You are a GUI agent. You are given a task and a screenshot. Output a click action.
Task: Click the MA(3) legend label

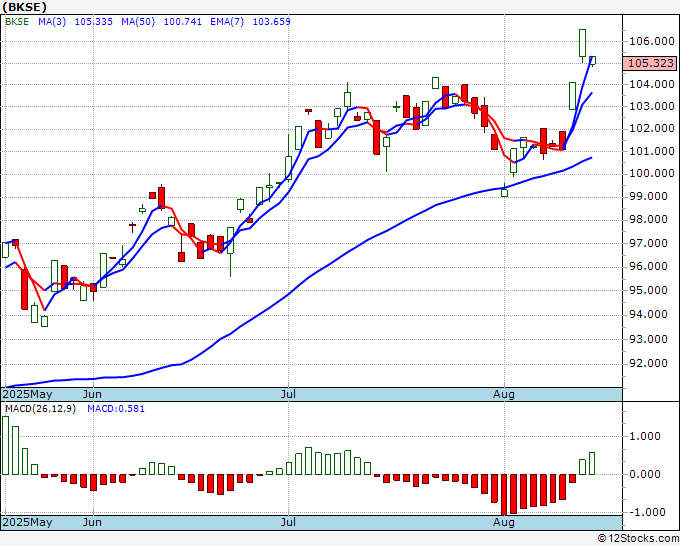[52, 22]
